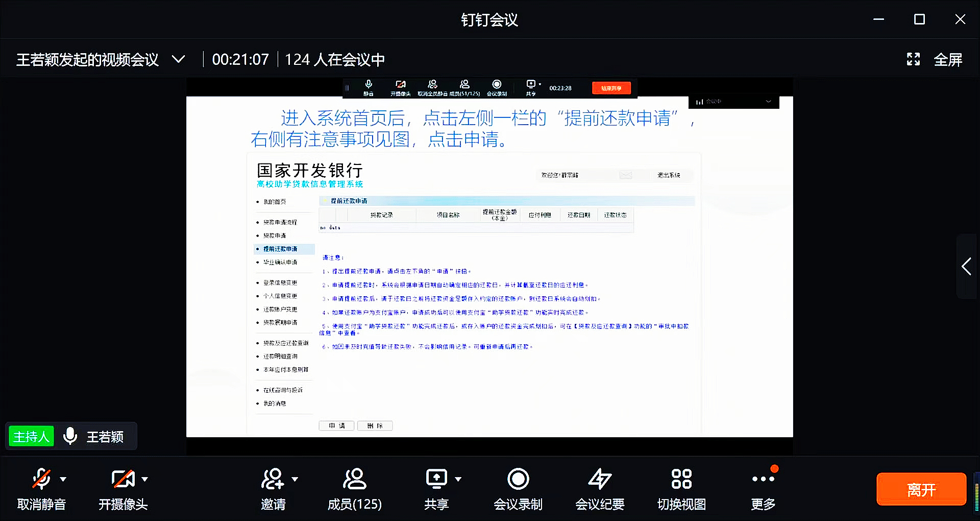Screen dimensions: 980x521
Task: Start recording with 会议录制 icon
Action: (x=518, y=480)
